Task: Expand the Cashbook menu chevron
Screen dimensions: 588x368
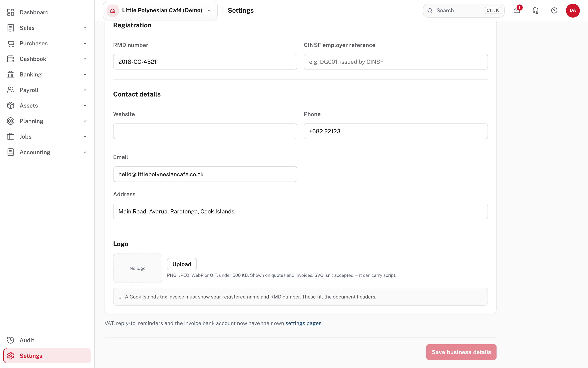Action: pos(85,59)
